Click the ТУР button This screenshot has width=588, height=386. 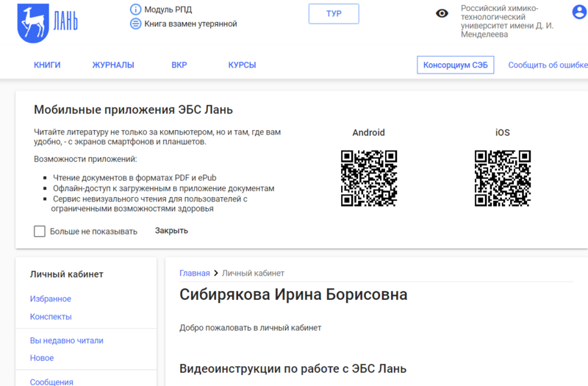click(x=334, y=14)
